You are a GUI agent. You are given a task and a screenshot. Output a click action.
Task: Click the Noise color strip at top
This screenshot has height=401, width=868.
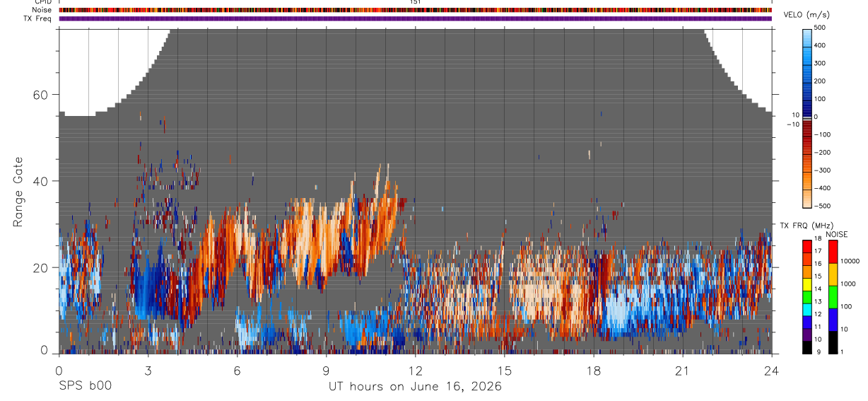pos(416,10)
